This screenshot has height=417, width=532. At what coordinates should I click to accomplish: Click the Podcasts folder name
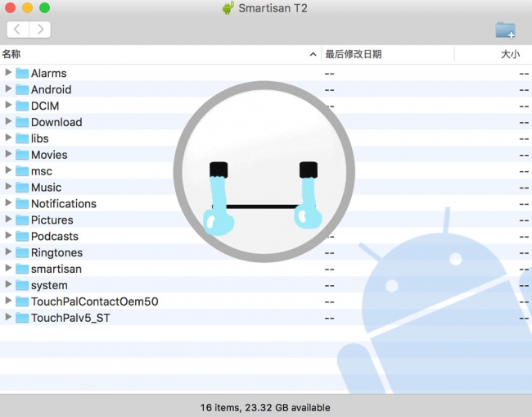coord(55,236)
